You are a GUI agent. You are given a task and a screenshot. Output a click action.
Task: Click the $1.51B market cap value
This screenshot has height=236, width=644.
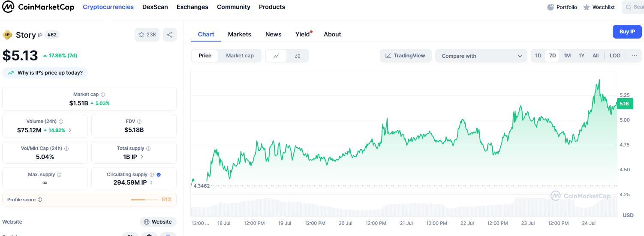tap(78, 103)
